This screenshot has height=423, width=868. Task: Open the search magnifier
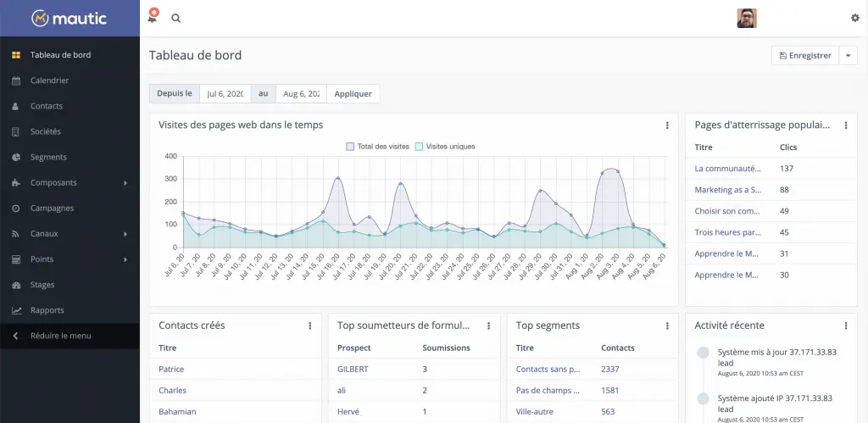(x=176, y=19)
